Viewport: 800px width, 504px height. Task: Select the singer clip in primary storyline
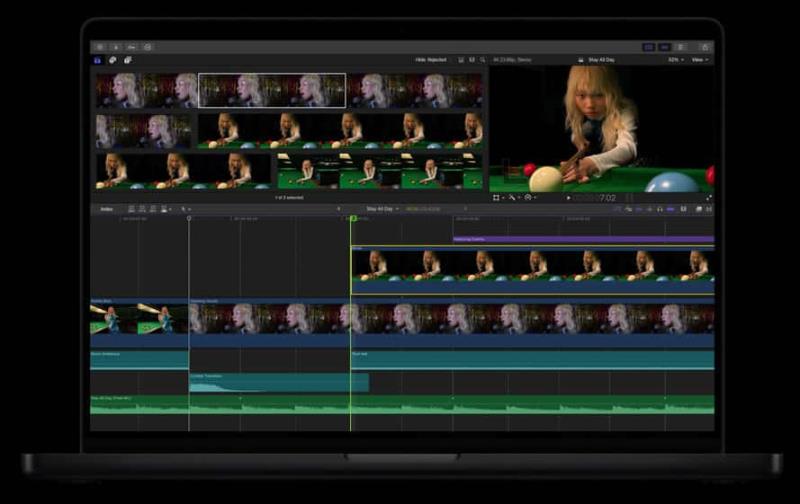click(452, 323)
